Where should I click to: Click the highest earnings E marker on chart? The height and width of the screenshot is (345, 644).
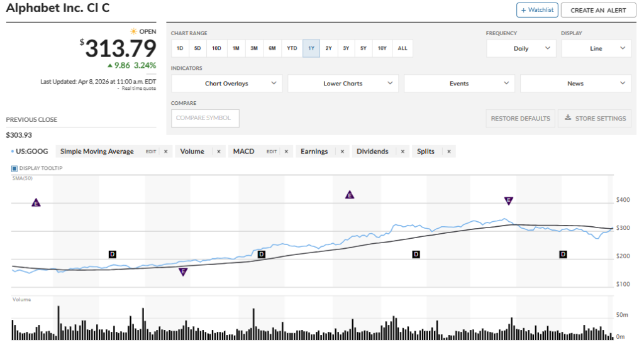click(350, 195)
